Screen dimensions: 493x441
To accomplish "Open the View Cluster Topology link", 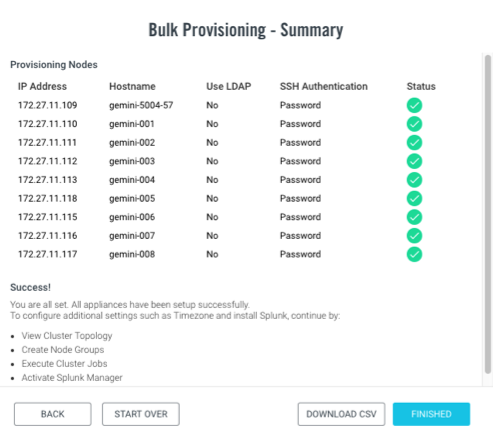I will [67, 336].
